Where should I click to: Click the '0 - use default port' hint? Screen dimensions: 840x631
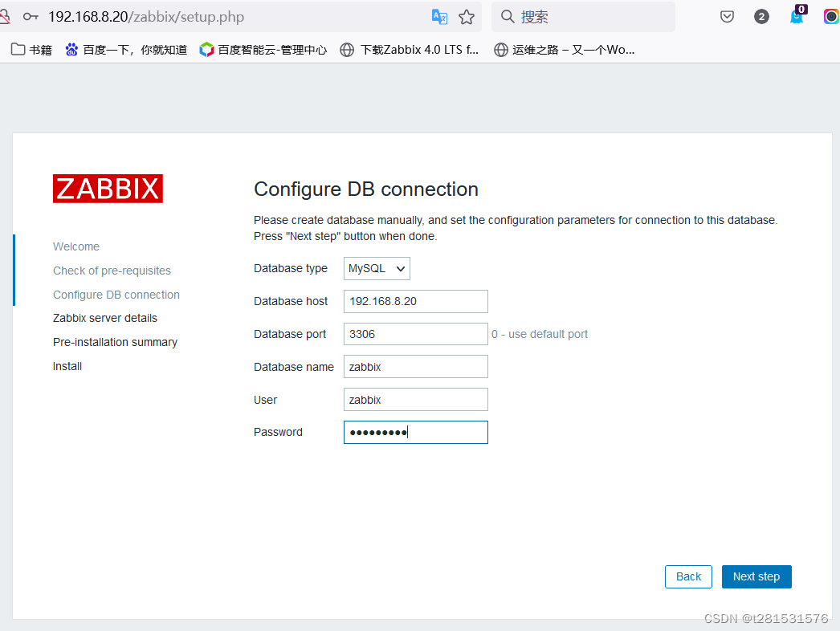[540, 334]
